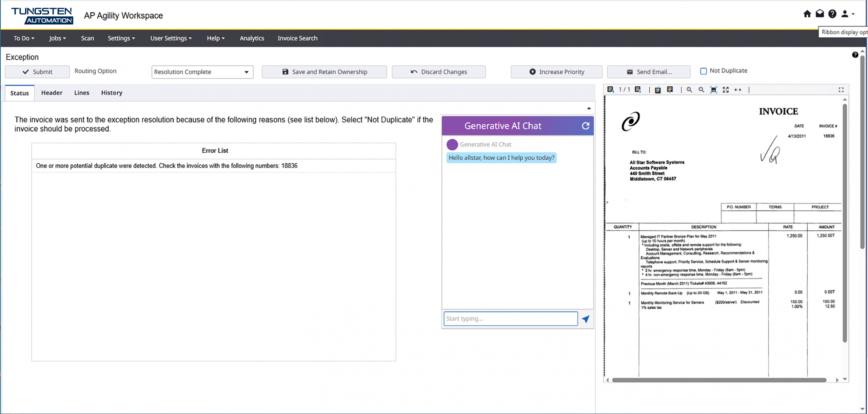The height and width of the screenshot is (414, 868).
Task: Open the Invoice Search menu item
Action: pyautogui.click(x=297, y=38)
